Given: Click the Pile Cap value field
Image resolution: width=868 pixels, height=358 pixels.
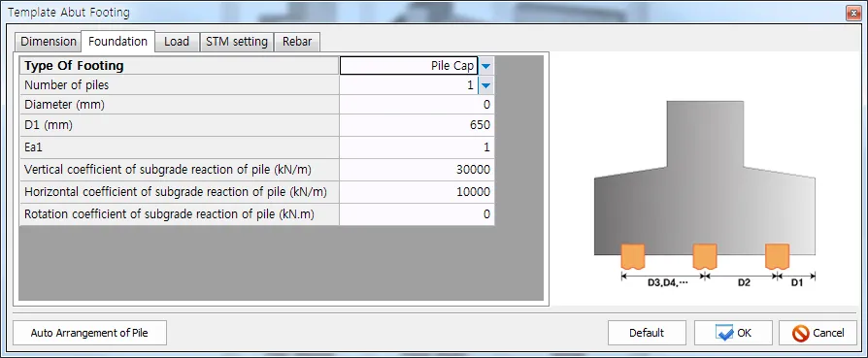Looking at the screenshot, I should (409, 66).
